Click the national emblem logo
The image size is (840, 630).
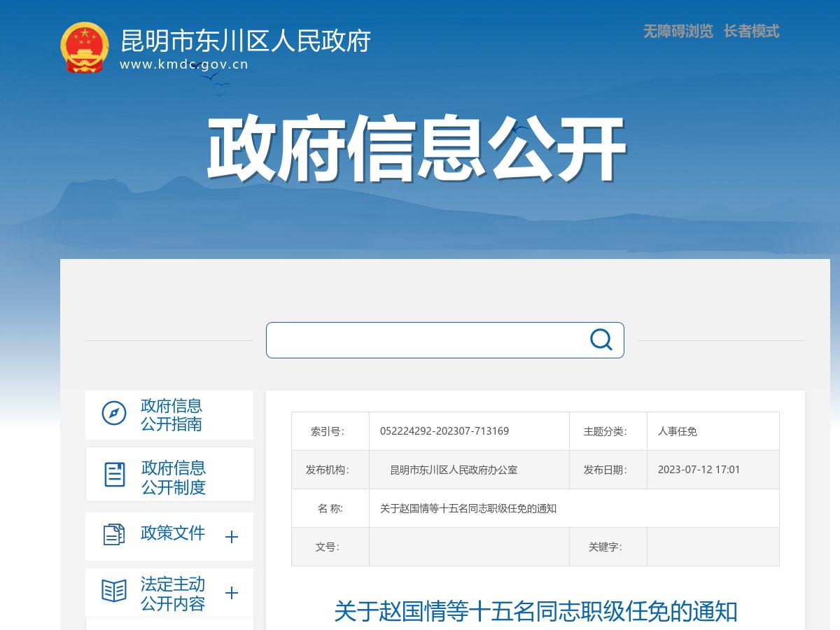[84, 47]
